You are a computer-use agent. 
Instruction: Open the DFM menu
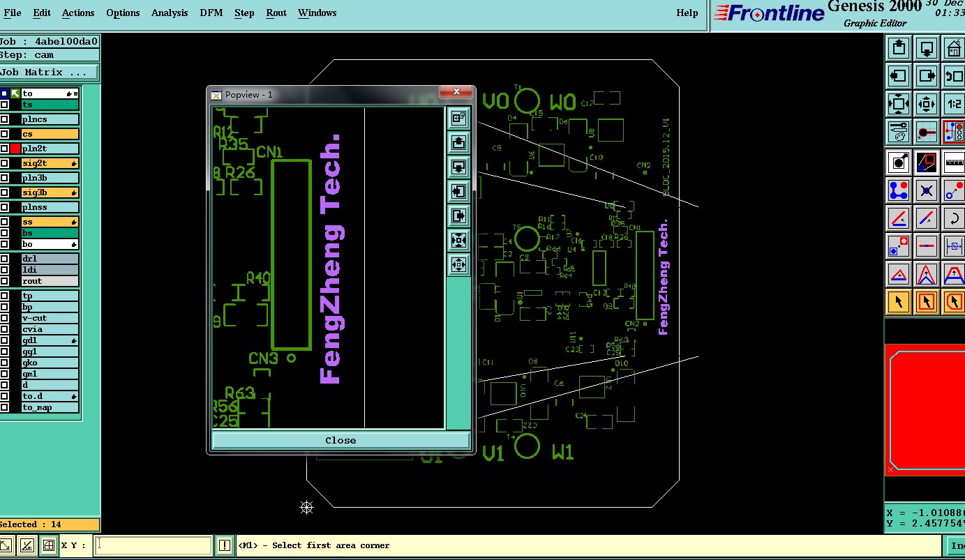pos(211,13)
